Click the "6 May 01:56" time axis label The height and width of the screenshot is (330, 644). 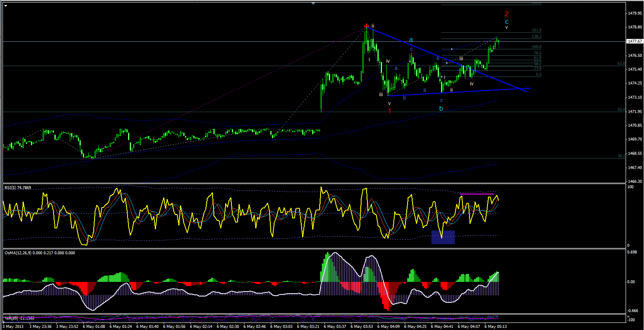(175, 326)
